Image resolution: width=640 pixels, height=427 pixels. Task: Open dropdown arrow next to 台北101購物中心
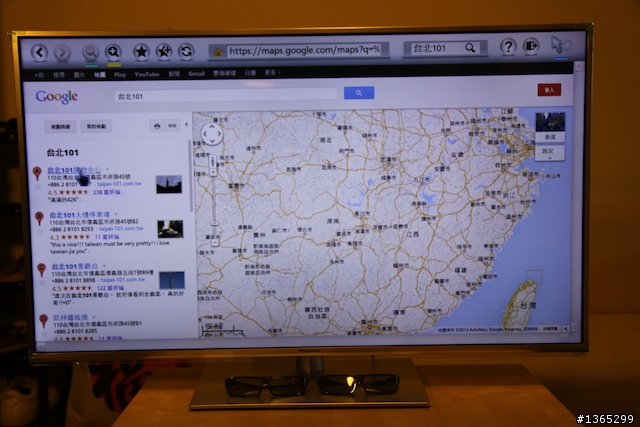click(108, 169)
